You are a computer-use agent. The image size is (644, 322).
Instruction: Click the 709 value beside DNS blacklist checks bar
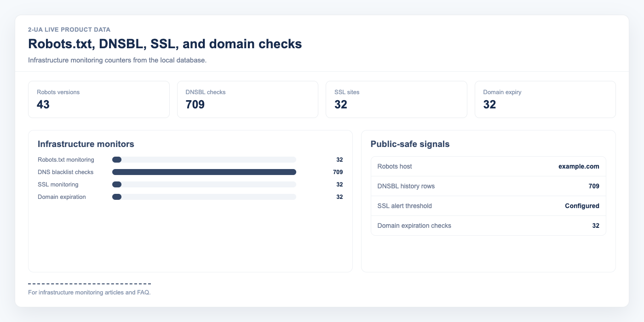338,172
